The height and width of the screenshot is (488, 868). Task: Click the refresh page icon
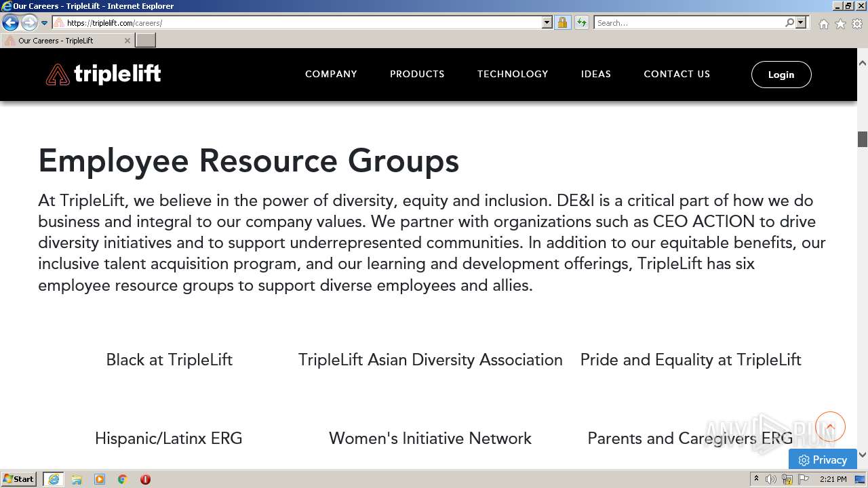pyautogui.click(x=582, y=22)
